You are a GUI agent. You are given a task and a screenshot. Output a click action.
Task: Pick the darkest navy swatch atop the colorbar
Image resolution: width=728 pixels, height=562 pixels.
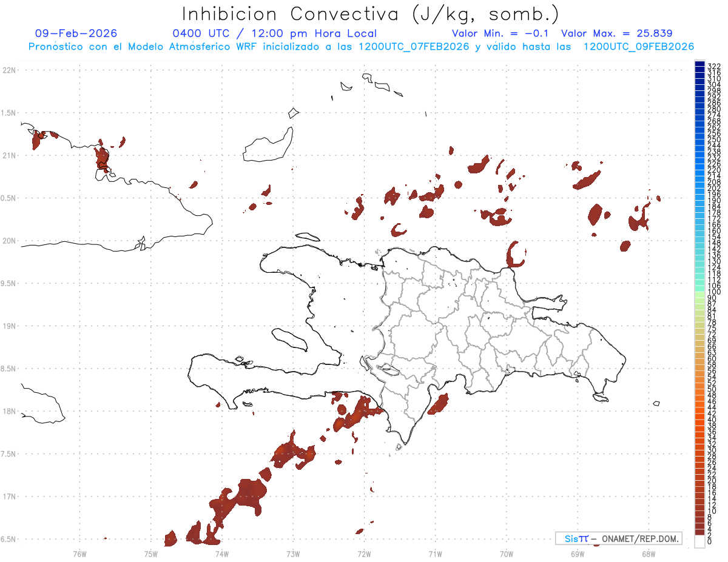[700, 64]
